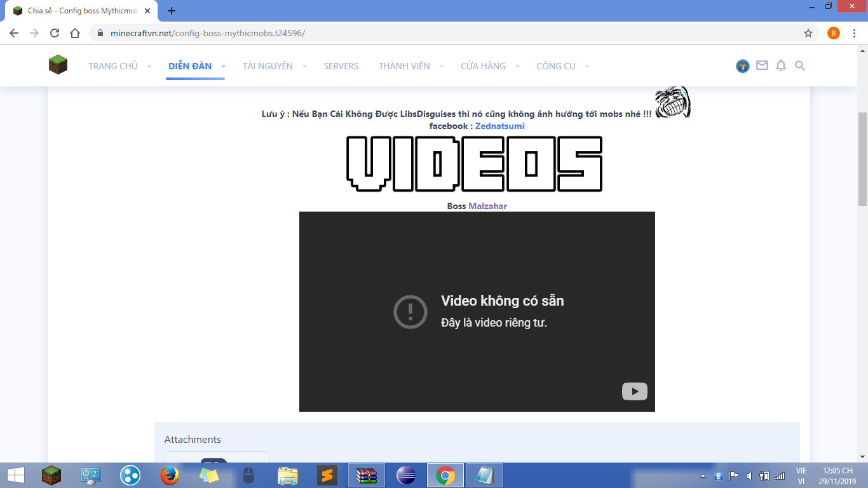
Task: Click the volume speaker icon in system tray
Action: tap(750, 475)
